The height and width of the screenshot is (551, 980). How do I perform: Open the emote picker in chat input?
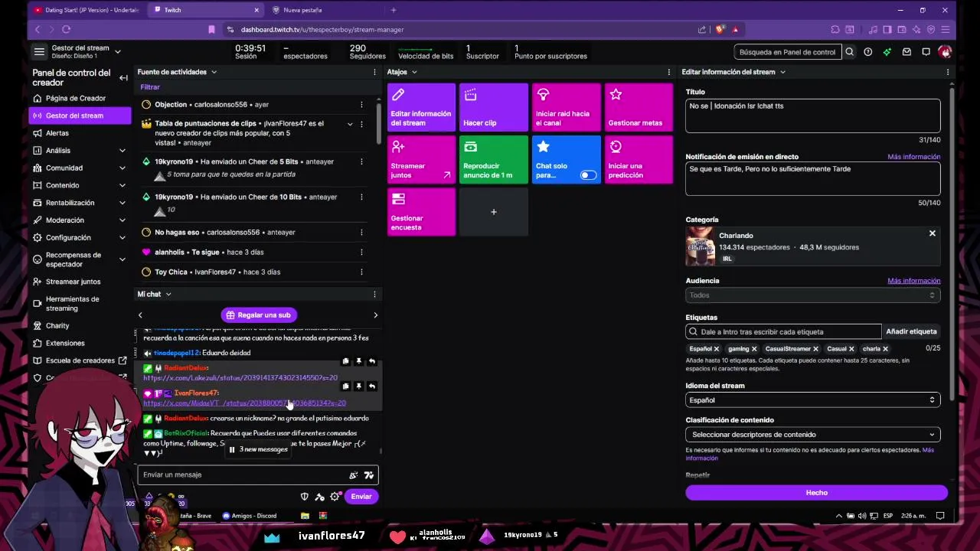click(x=369, y=475)
